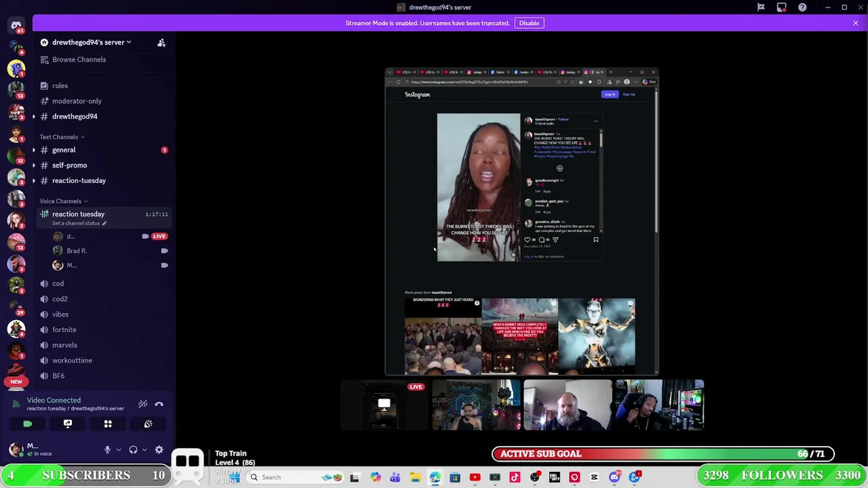Image resolution: width=868 pixels, height=488 pixels.
Task: Open output device options arrow beside headphones
Action: click(x=144, y=449)
